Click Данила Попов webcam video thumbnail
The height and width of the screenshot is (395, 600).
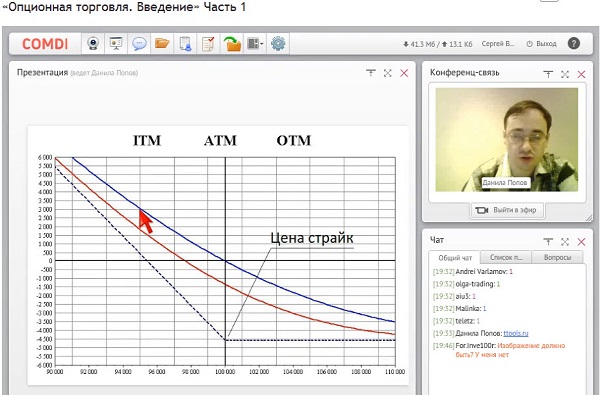tap(507, 140)
